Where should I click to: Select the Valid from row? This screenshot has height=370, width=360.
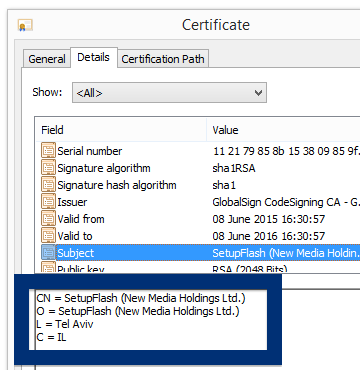coord(200,219)
